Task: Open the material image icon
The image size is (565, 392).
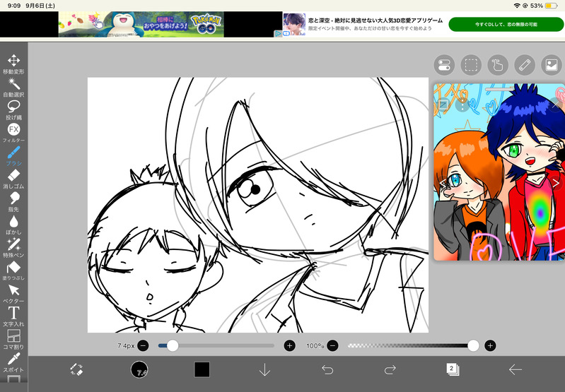Action: (552, 65)
